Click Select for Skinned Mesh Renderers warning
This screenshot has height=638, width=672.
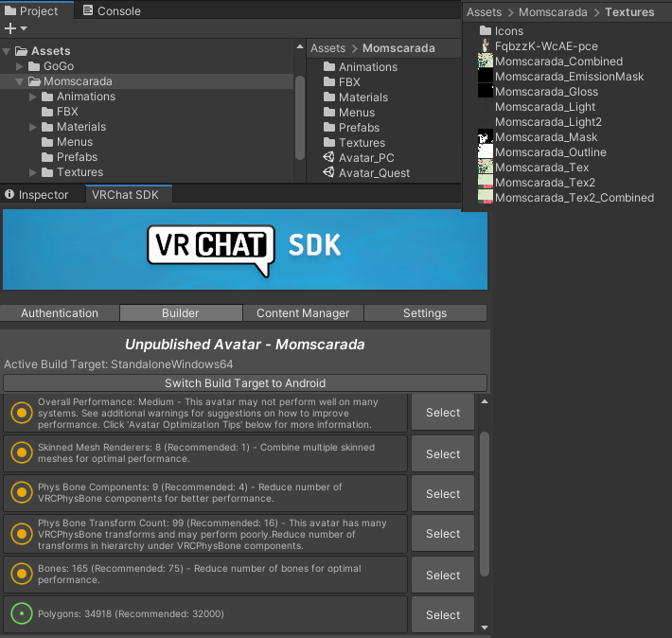click(443, 453)
